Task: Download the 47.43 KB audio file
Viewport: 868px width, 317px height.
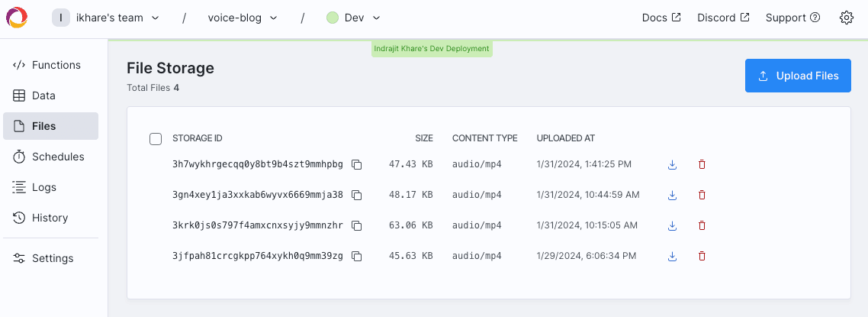Action: (x=672, y=164)
